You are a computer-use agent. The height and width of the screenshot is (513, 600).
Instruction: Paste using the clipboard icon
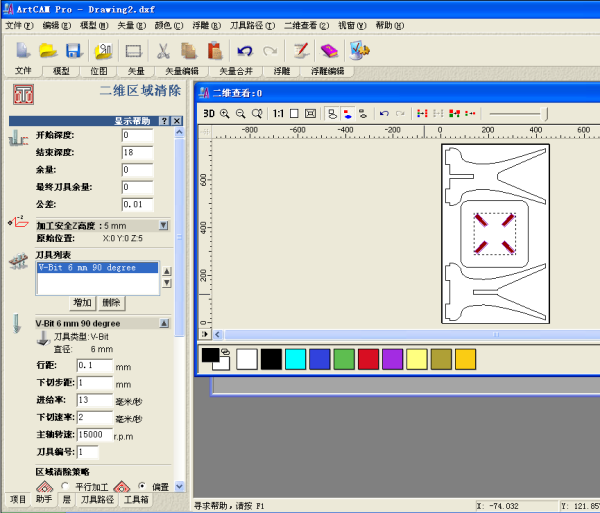[215, 50]
